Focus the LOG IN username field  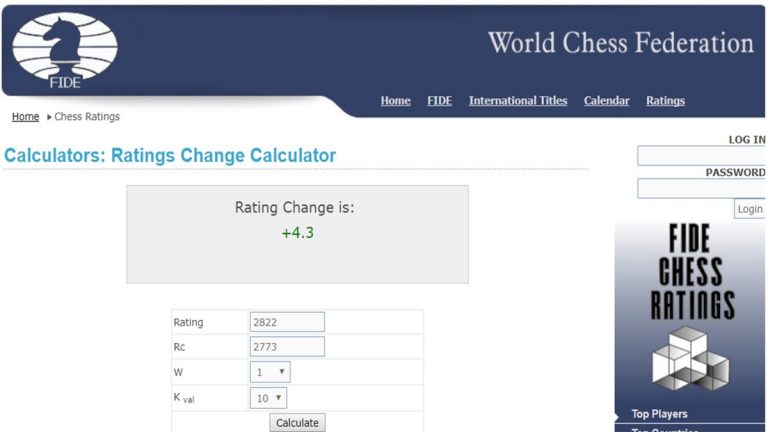click(701, 156)
